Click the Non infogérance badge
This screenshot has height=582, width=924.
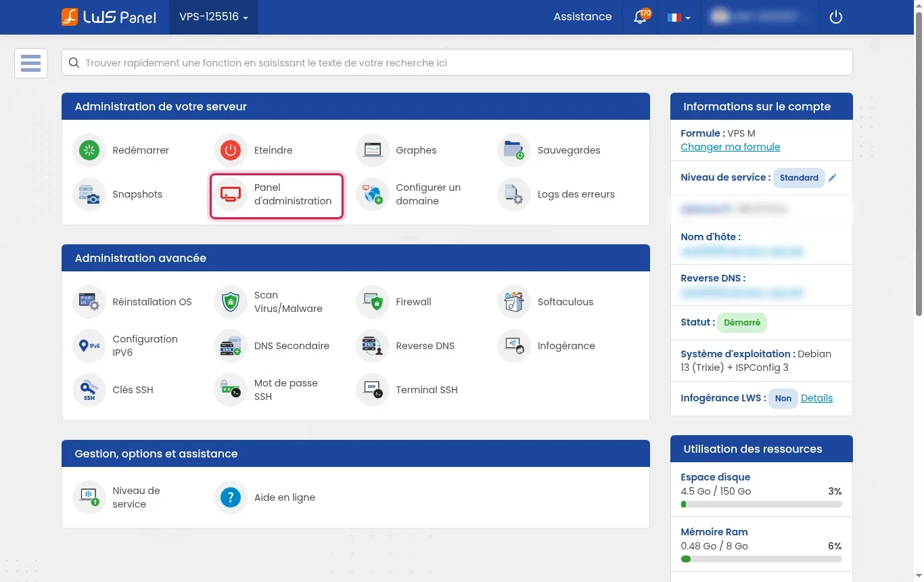pos(783,399)
